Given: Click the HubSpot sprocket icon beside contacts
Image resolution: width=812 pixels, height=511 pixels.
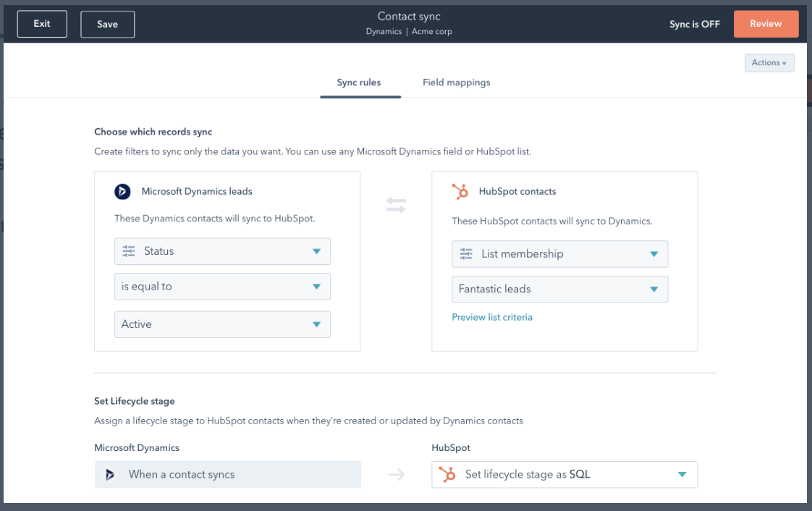Looking at the screenshot, I should click(x=461, y=191).
